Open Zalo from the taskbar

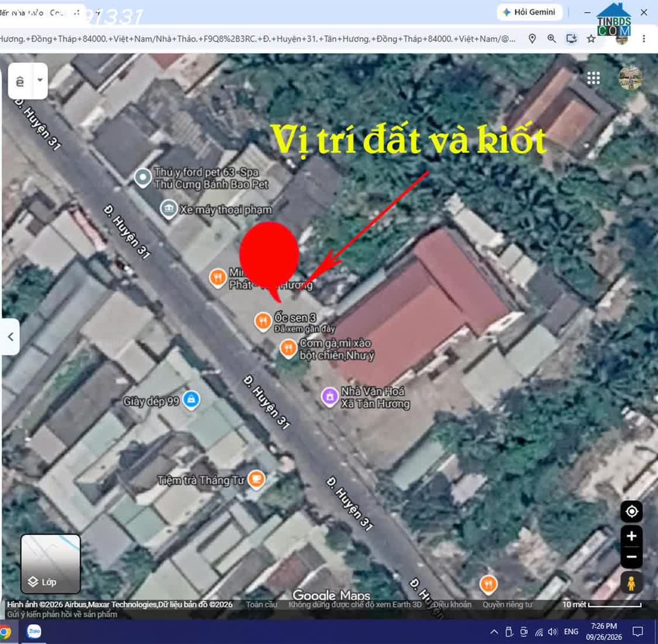pos(34,631)
